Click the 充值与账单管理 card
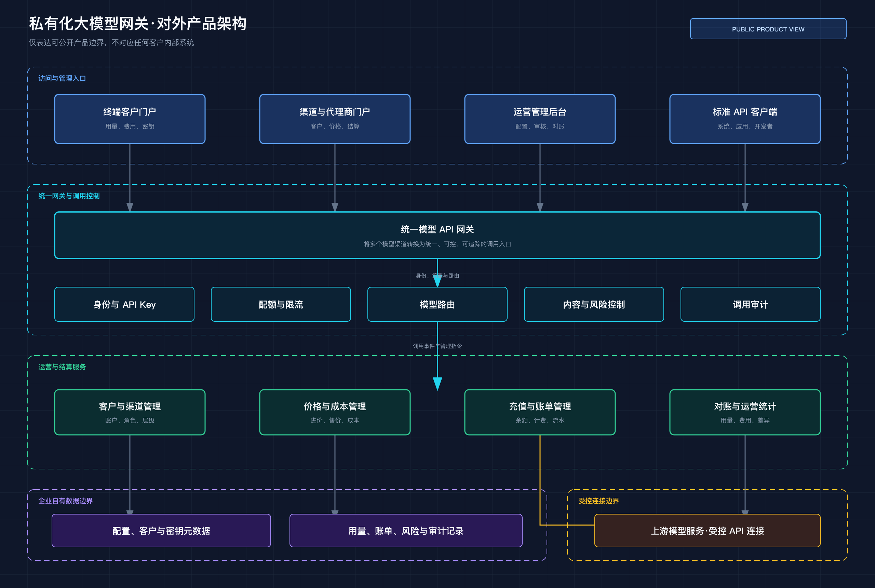 point(540,412)
